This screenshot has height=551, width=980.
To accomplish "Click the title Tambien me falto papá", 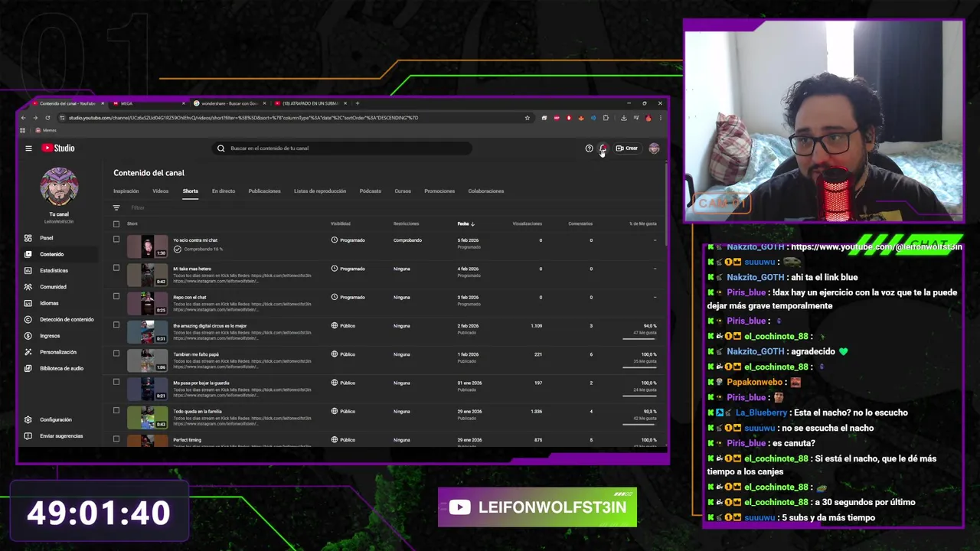I will pyautogui.click(x=196, y=354).
